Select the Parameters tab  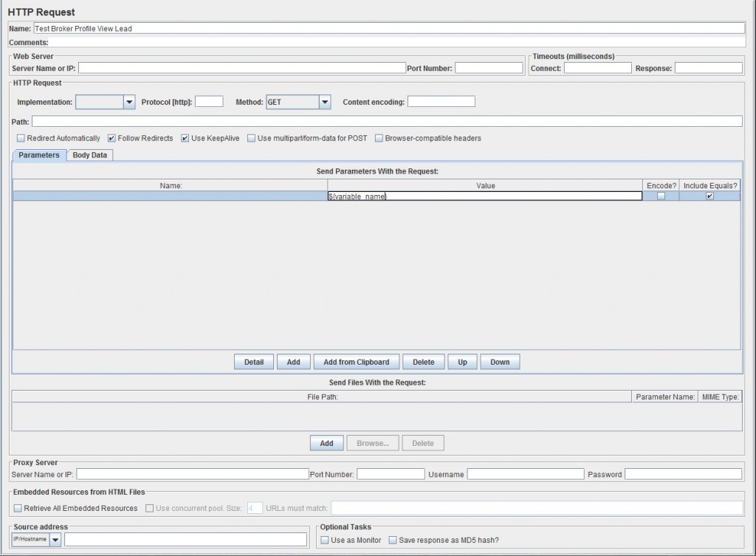click(39, 155)
